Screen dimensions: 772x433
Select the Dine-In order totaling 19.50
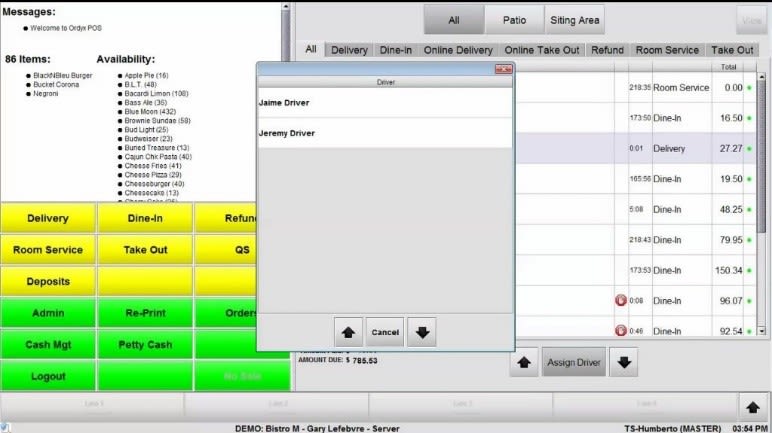point(635,179)
